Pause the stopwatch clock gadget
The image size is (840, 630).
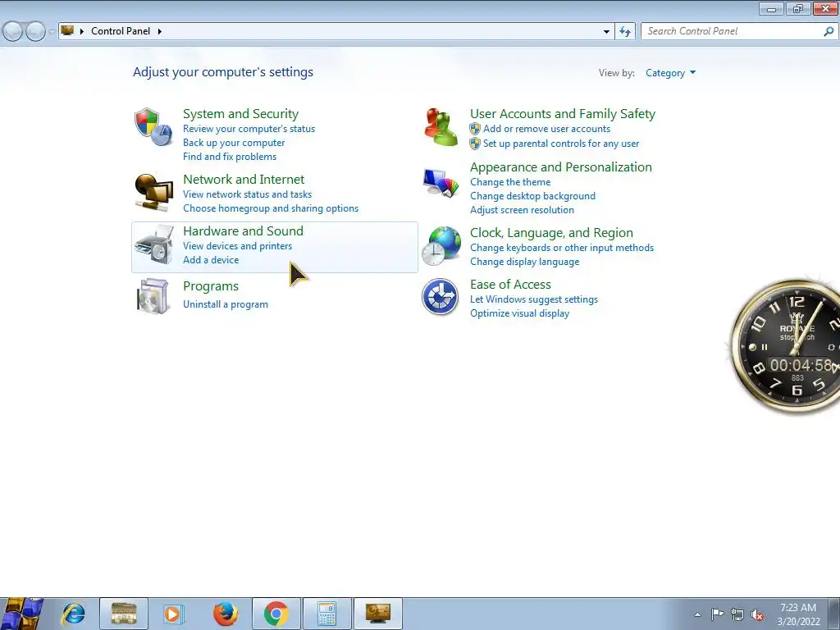[x=765, y=347]
